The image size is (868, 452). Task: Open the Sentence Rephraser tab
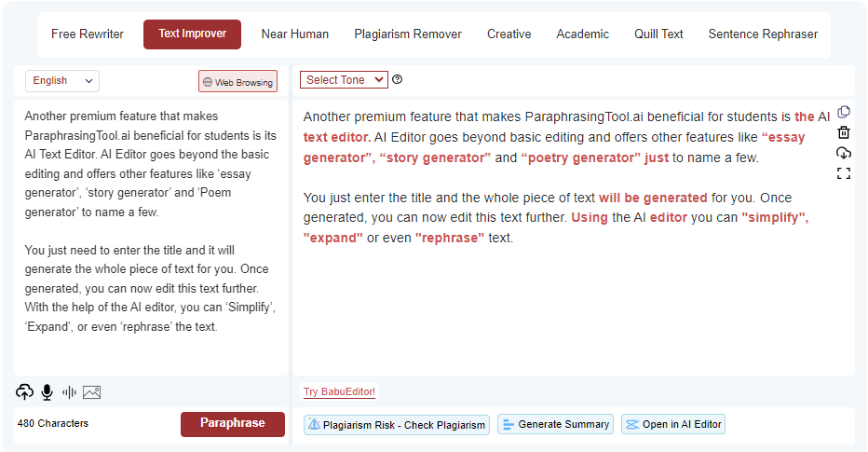763,34
